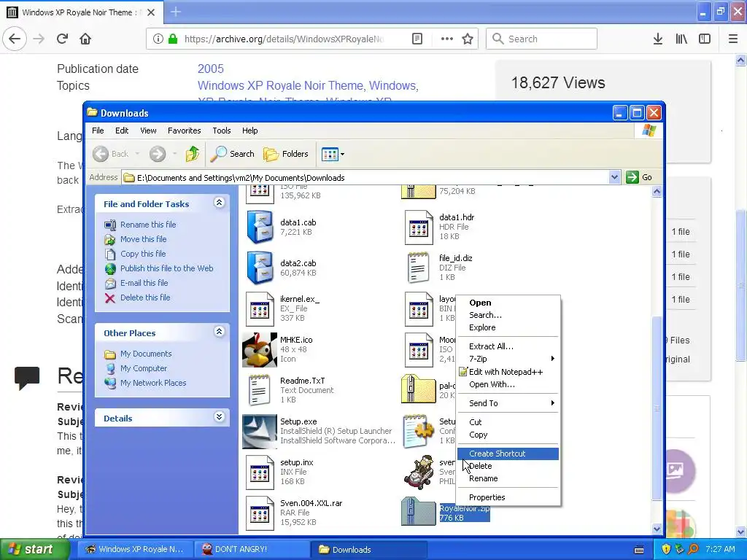
Task: Click the Explorer address path field
Action: coord(365,178)
